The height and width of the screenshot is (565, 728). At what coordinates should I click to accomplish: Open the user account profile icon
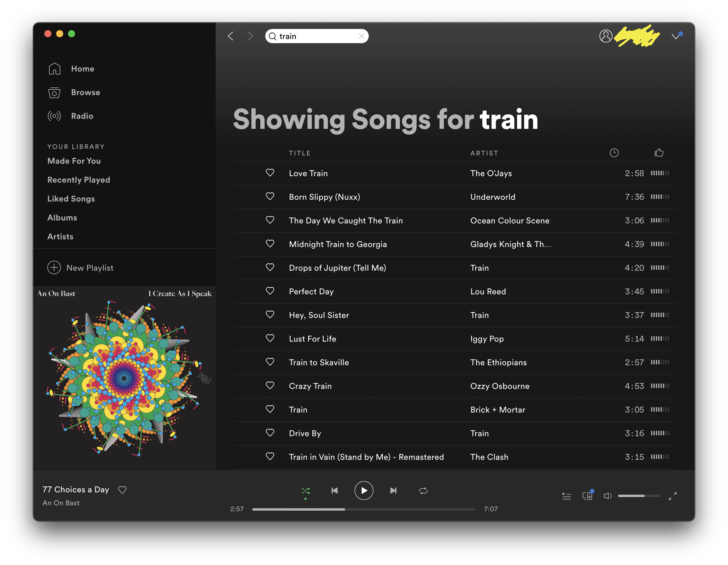coord(606,36)
